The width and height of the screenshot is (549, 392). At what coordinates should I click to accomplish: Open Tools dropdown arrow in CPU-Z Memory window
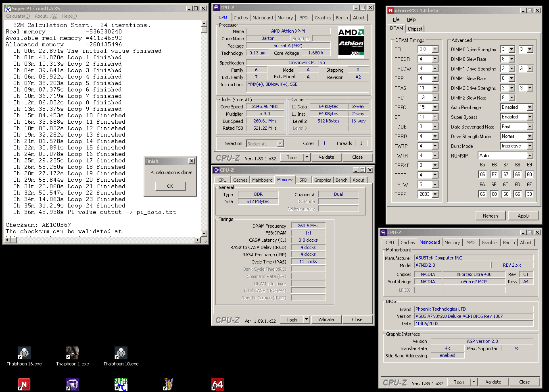tap(307, 319)
